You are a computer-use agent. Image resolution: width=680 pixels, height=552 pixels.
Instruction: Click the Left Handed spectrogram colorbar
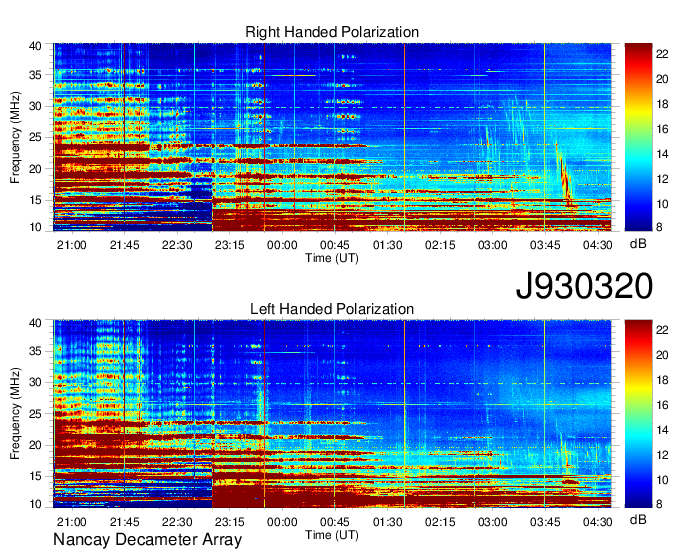[x=638, y=414]
